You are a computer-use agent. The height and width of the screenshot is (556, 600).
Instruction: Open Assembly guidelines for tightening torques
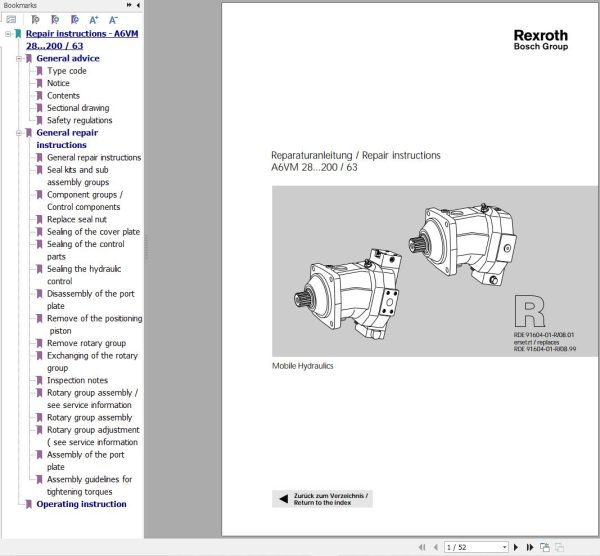pyautogui.click(x=90, y=486)
